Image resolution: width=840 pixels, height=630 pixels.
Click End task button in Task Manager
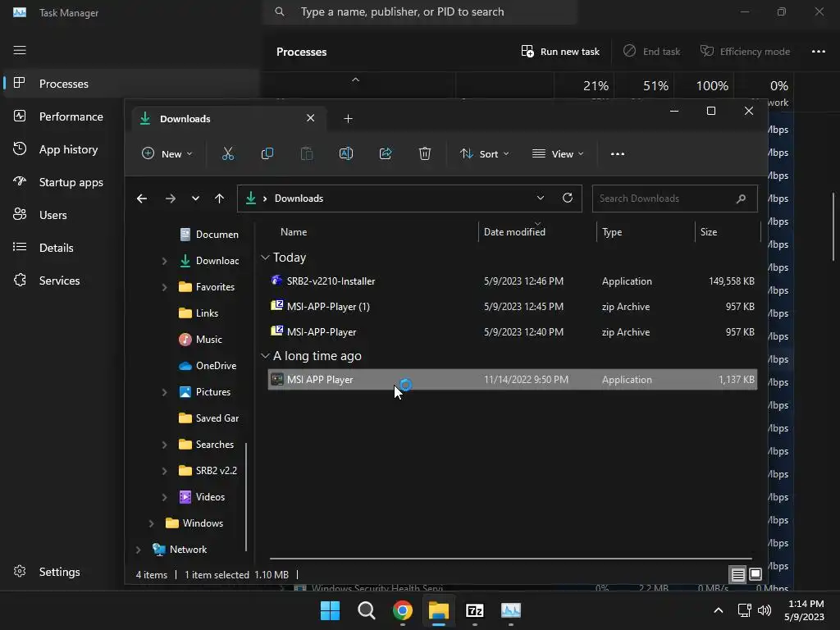(651, 52)
